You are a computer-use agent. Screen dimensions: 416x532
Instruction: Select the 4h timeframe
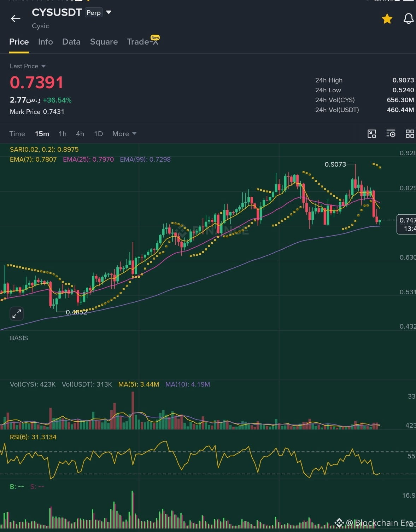click(80, 134)
